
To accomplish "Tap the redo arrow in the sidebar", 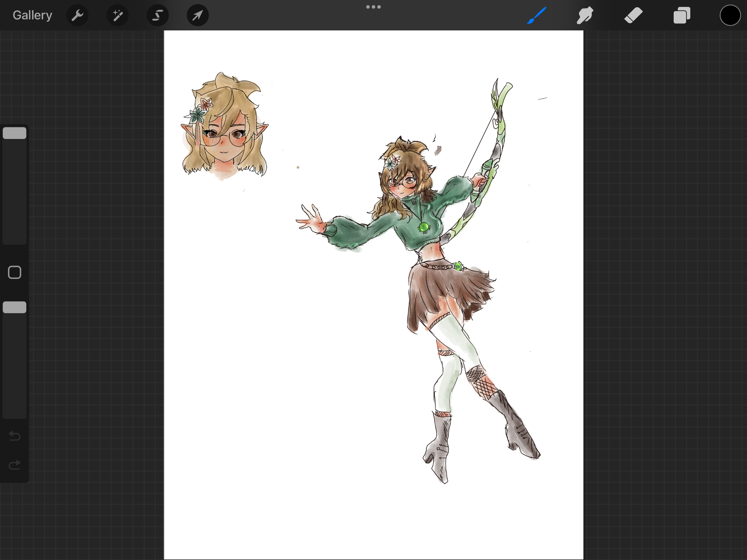I will tap(14, 465).
